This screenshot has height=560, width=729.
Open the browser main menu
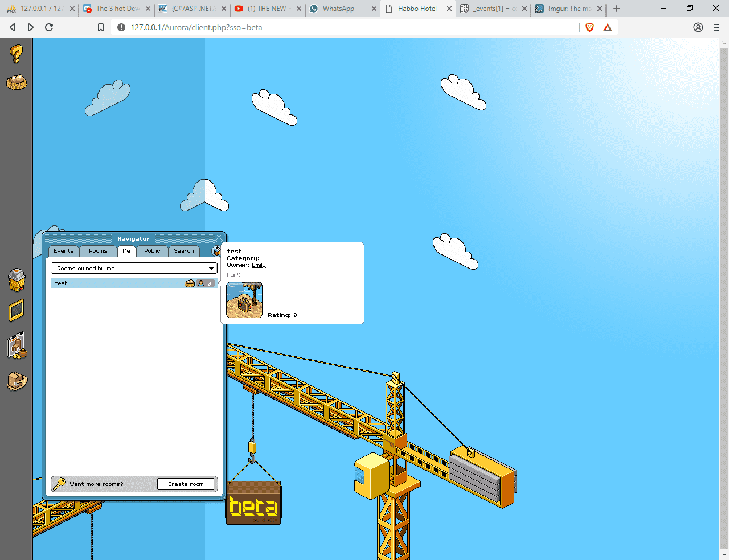[x=716, y=27]
